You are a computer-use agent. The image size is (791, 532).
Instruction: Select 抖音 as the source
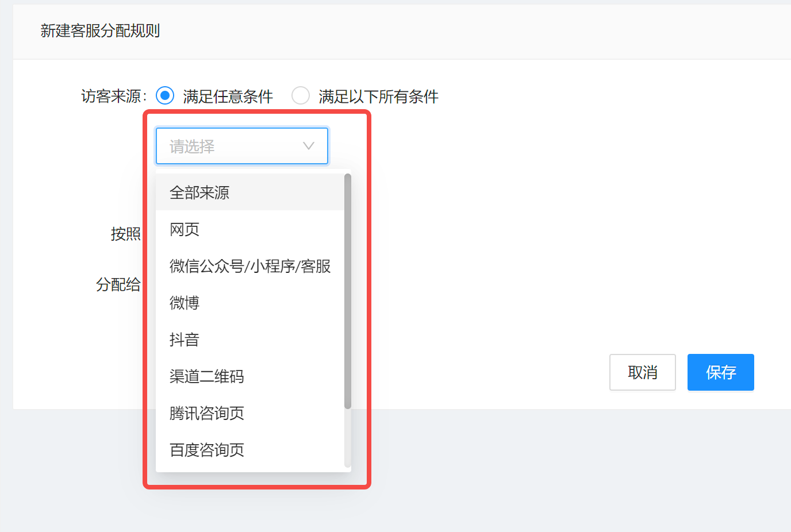(x=183, y=340)
